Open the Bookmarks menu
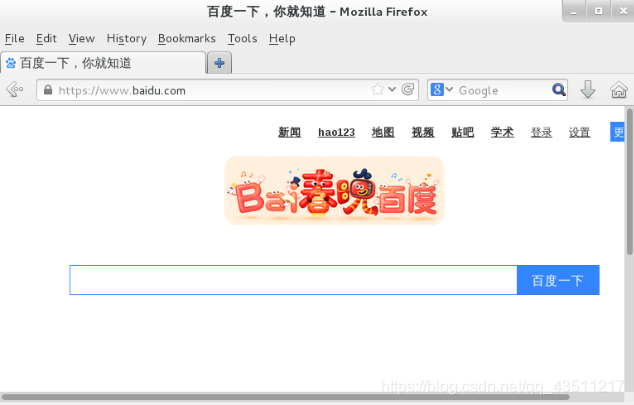Image resolution: width=634 pixels, height=405 pixels. (187, 38)
